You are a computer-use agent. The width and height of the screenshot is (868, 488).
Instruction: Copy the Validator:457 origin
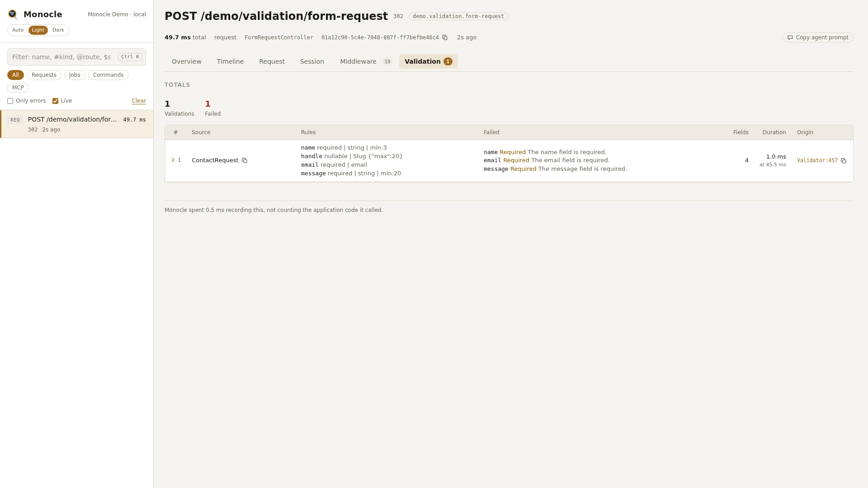point(844,161)
